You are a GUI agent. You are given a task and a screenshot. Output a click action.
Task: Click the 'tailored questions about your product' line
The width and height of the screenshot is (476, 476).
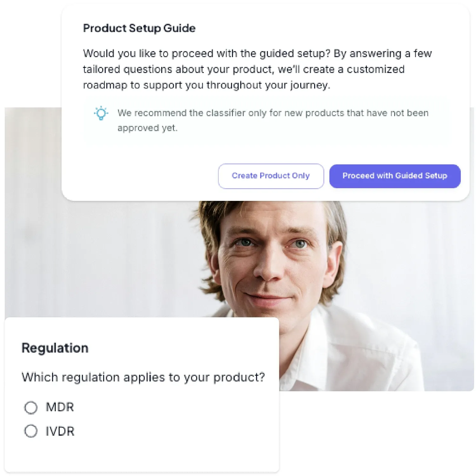pyautogui.click(x=244, y=69)
